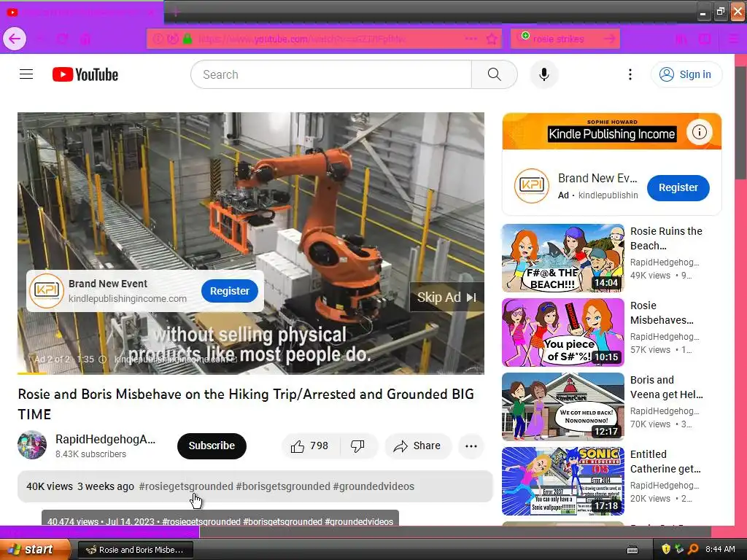Open 'Boris and Veena get Held' thumbnail
Viewport: 747px width, 560px height.
tap(562, 407)
